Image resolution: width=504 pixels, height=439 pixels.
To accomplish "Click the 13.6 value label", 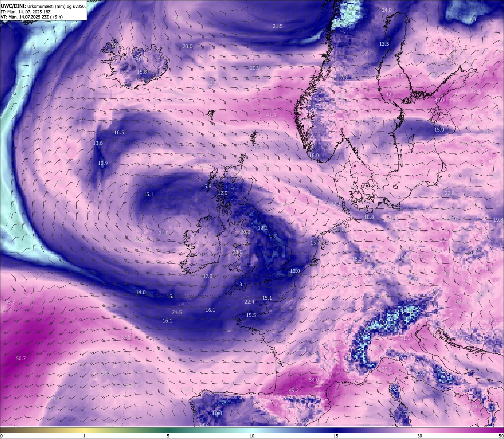I will click(98, 143).
